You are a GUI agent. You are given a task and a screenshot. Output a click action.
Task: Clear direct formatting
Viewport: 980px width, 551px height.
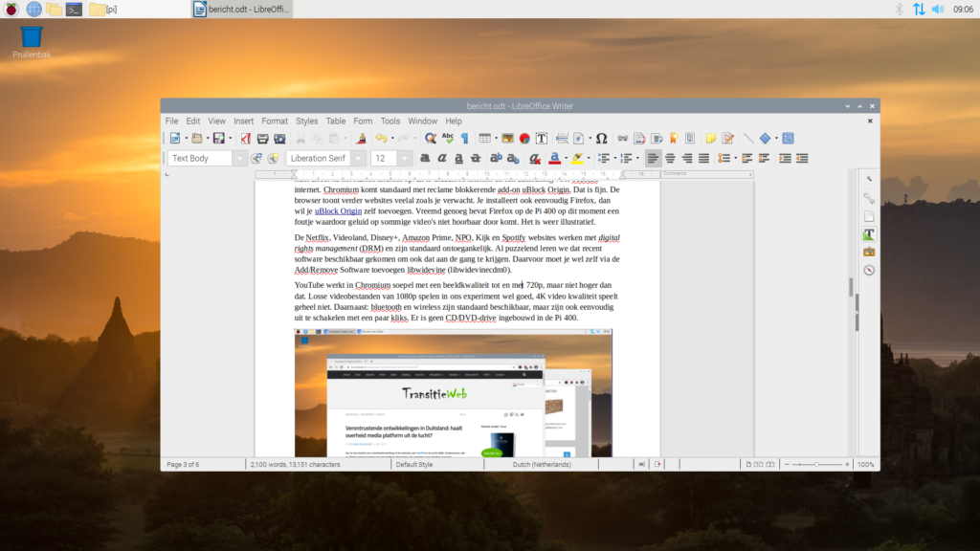pos(534,158)
